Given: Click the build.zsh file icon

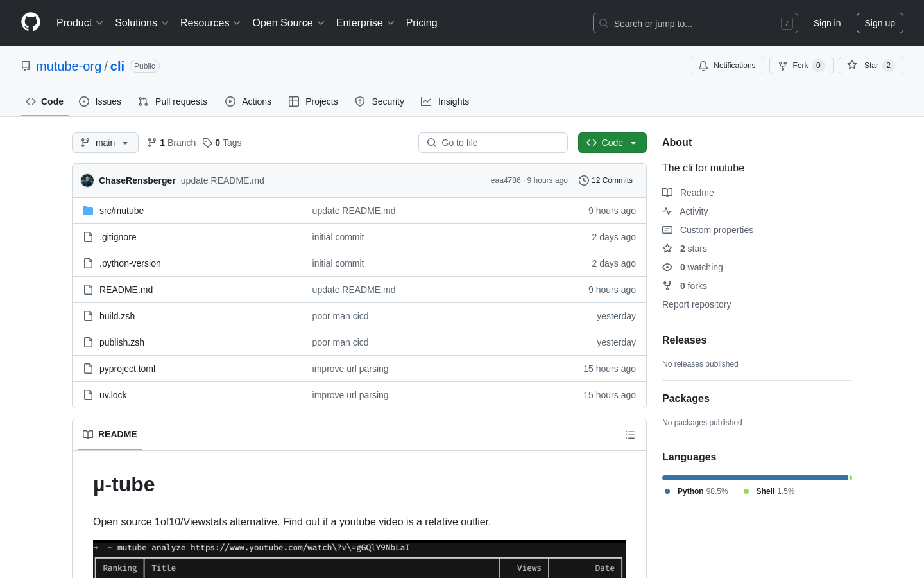Looking at the screenshot, I should [88, 316].
